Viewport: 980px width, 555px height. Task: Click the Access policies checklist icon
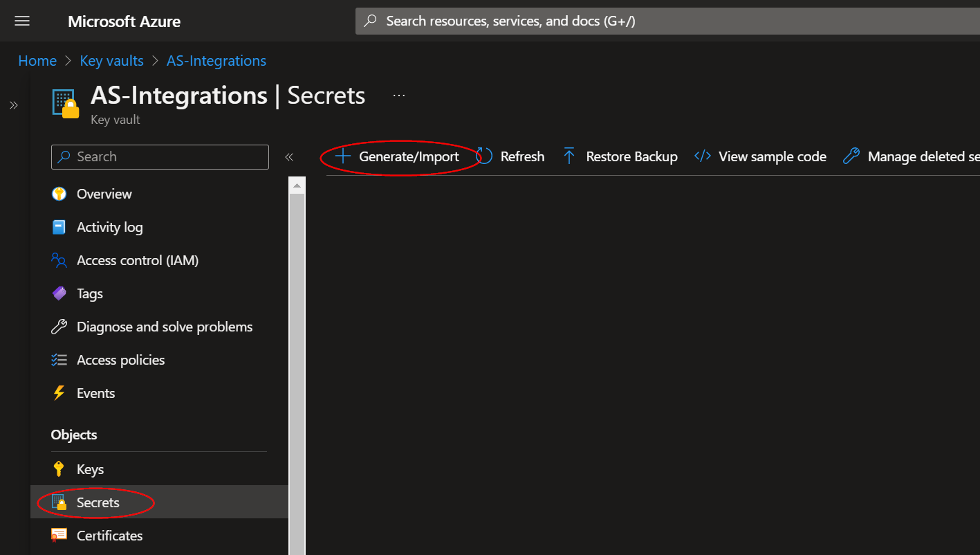click(x=59, y=360)
